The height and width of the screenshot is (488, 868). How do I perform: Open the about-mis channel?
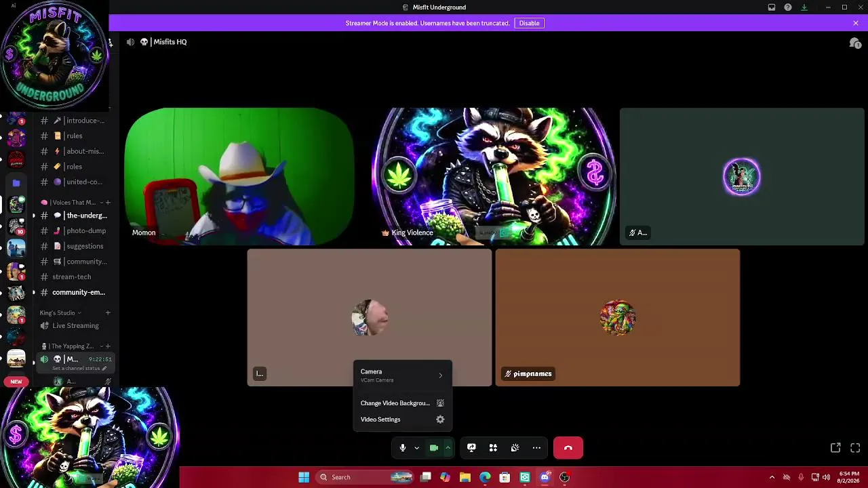[75, 151]
